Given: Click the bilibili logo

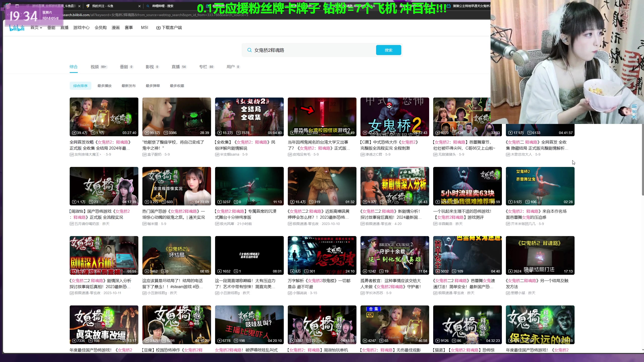Looking at the screenshot, I should (x=17, y=28).
